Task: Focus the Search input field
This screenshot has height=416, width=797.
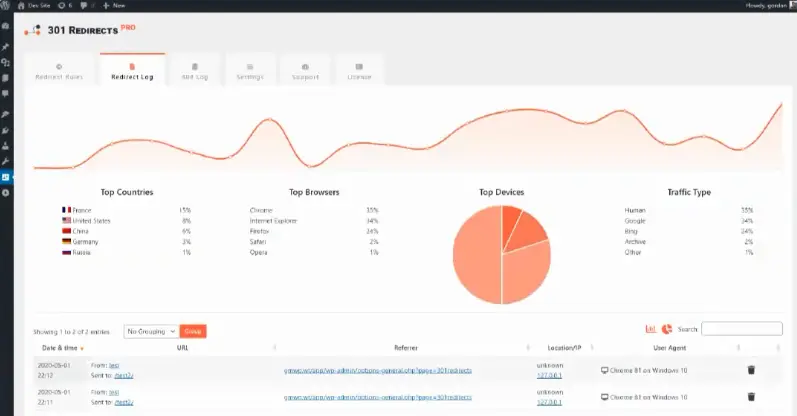Action: (x=741, y=329)
